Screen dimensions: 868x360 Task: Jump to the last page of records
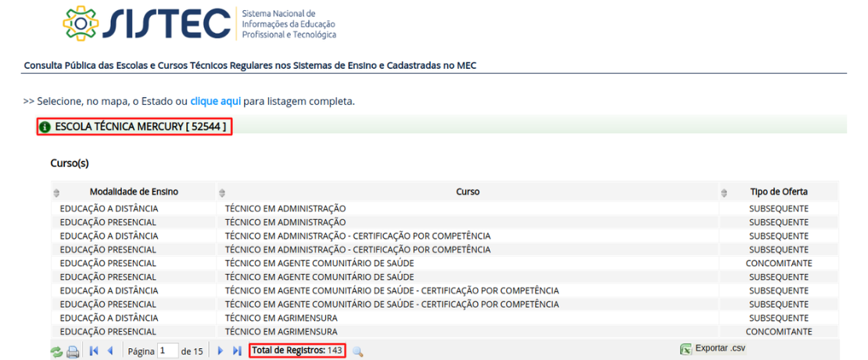(x=237, y=351)
